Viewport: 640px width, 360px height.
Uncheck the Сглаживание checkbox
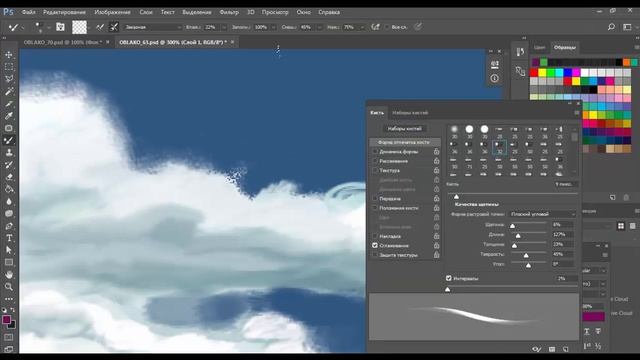pos(375,245)
